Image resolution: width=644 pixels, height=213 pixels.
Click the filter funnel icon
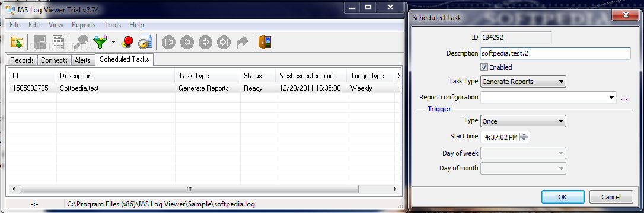pyautogui.click(x=100, y=42)
